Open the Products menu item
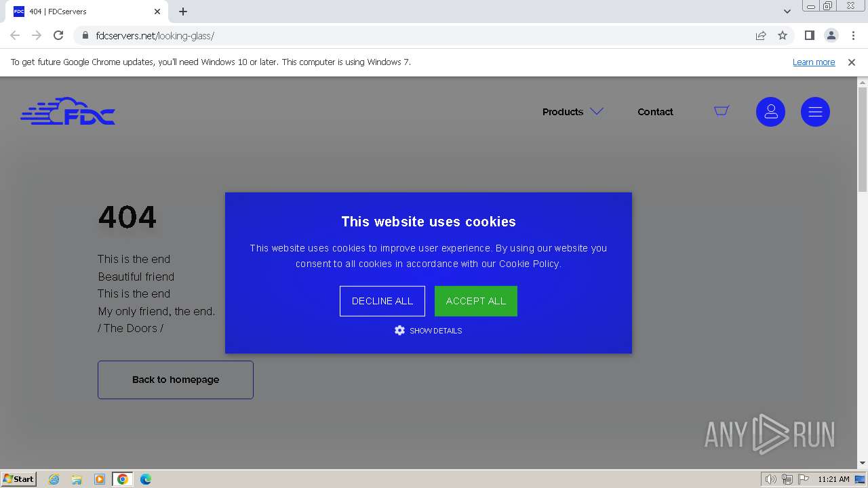868x488 pixels. tap(563, 112)
